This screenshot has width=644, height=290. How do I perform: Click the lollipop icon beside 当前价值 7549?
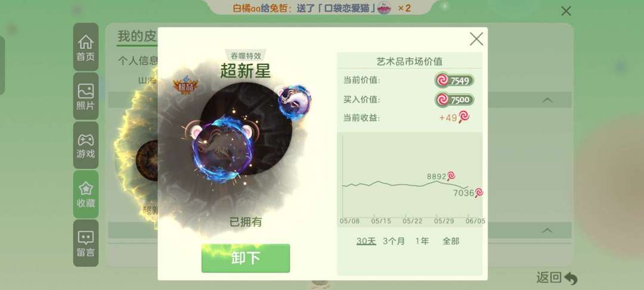point(442,81)
